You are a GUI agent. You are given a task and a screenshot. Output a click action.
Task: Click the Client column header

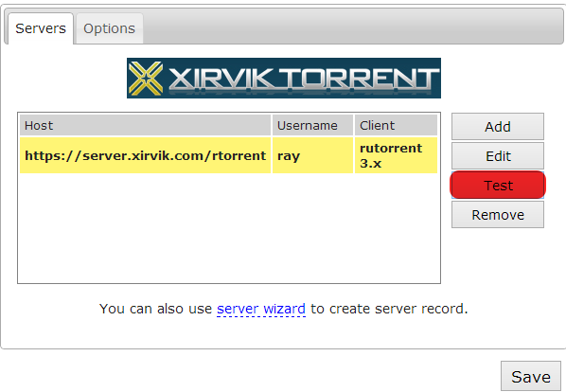(x=396, y=125)
